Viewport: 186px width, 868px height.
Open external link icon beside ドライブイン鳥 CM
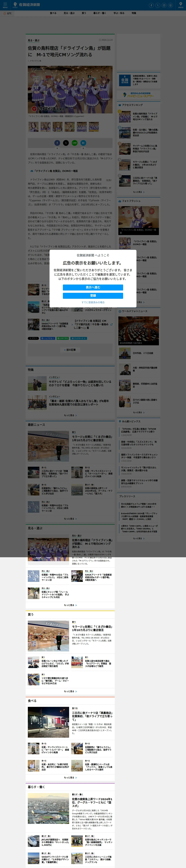pyautogui.click(x=111, y=324)
